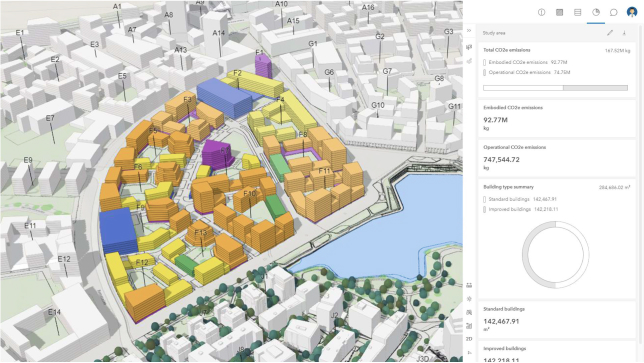Click the binoculars icon in map tool strip
Screen dimensions: 644x363
tap(469, 312)
